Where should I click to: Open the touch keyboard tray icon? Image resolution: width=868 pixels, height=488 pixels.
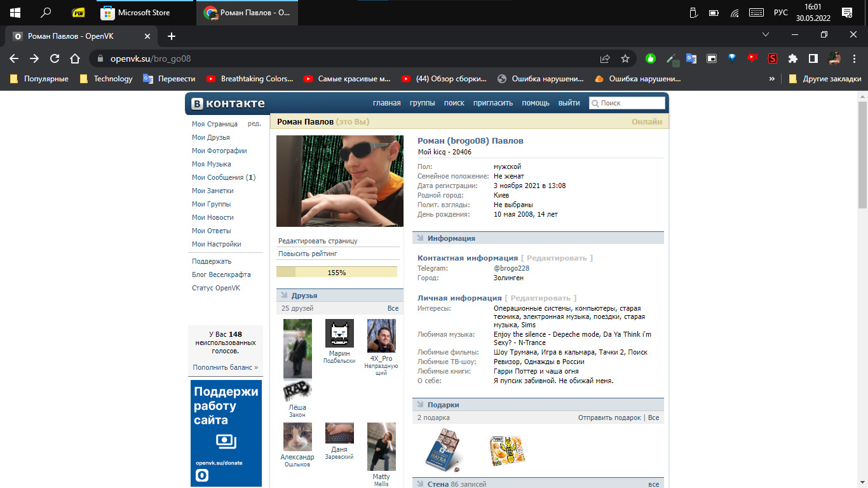(756, 13)
